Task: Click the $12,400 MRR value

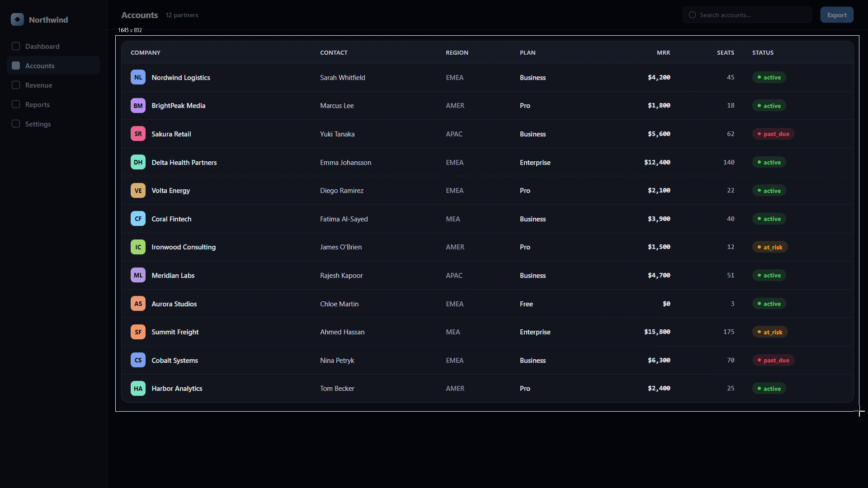Action: (657, 162)
